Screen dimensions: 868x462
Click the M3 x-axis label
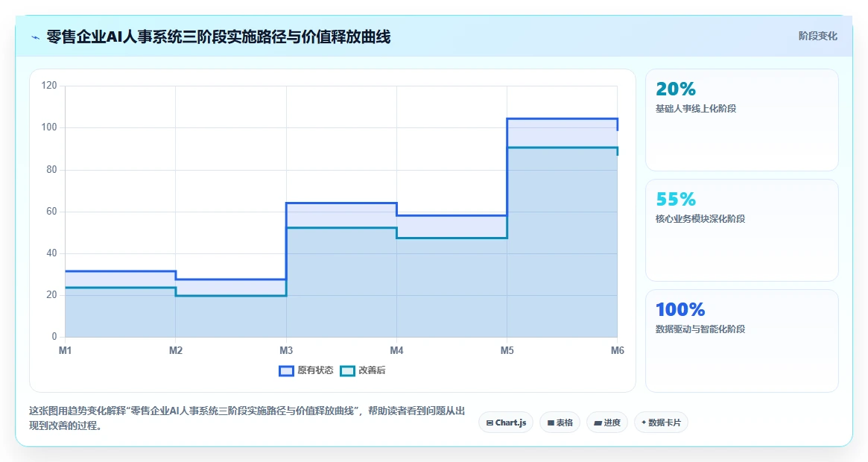[x=286, y=351]
